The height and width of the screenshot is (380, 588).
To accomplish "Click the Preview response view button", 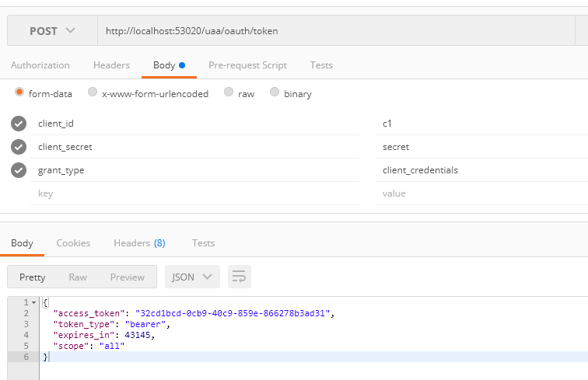I will (127, 277).
